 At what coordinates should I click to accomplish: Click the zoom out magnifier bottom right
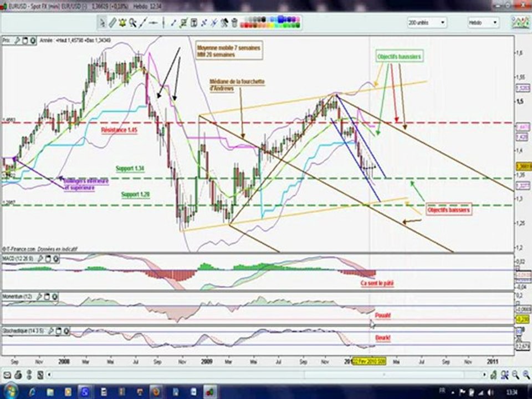coord(515,375)
